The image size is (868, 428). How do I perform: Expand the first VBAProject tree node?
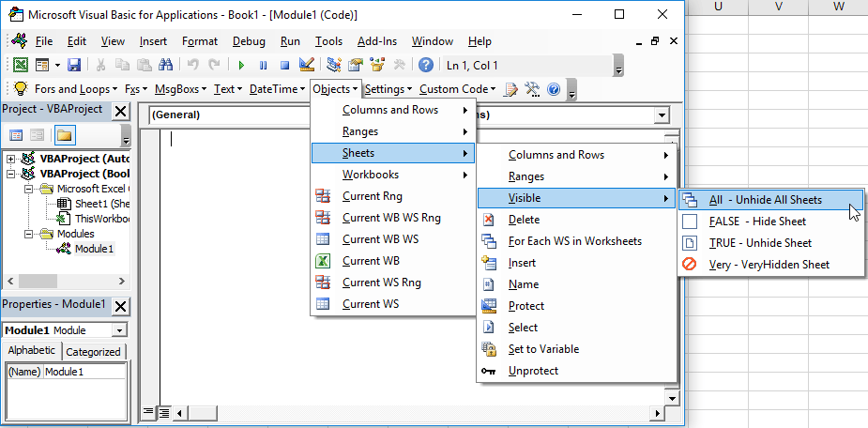click(11, 159)
